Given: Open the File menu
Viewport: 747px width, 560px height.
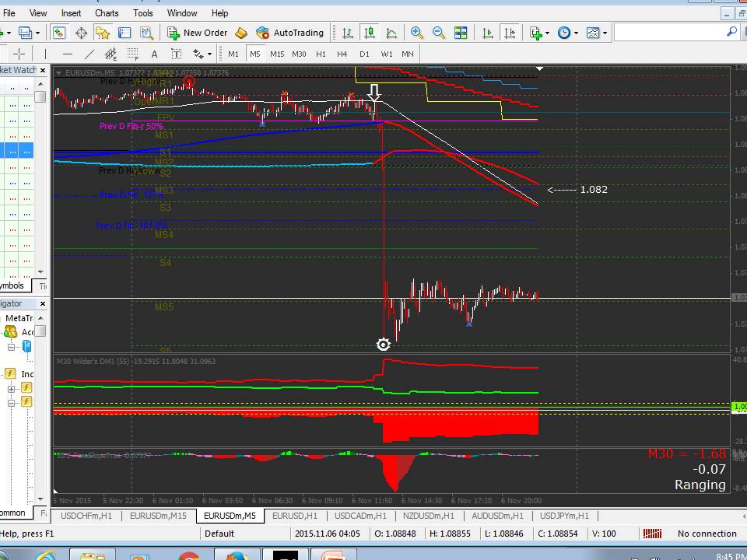Looking at the screenshot, I should [x=9, y=13].
